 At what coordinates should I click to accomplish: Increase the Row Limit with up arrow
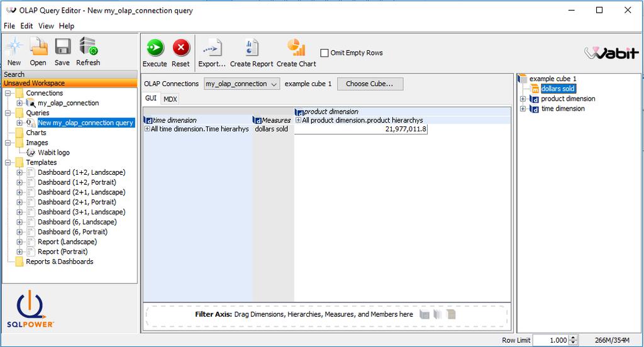[574, 338]
